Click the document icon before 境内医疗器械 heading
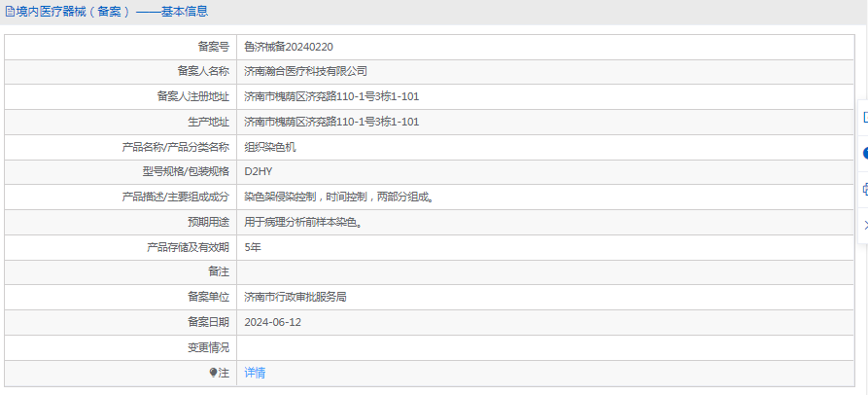Screen dimensions: 868x395 [x=10, y=12]
